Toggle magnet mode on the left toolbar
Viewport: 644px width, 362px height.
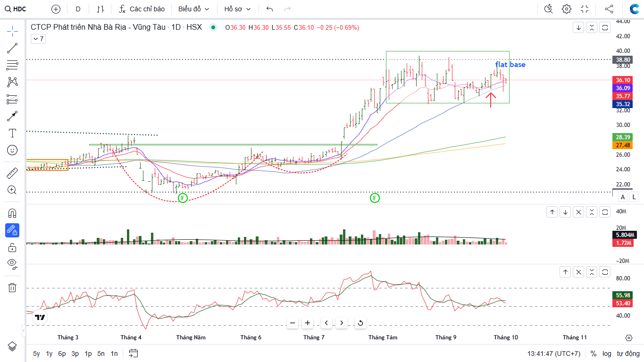click(x=12, y=213)
